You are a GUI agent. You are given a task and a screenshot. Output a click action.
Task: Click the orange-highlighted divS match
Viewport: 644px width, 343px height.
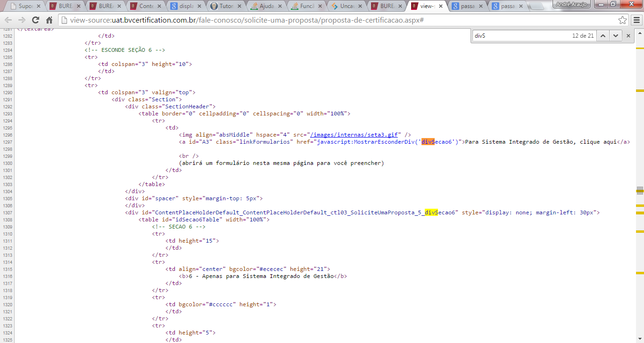click(x=428, y=142)
